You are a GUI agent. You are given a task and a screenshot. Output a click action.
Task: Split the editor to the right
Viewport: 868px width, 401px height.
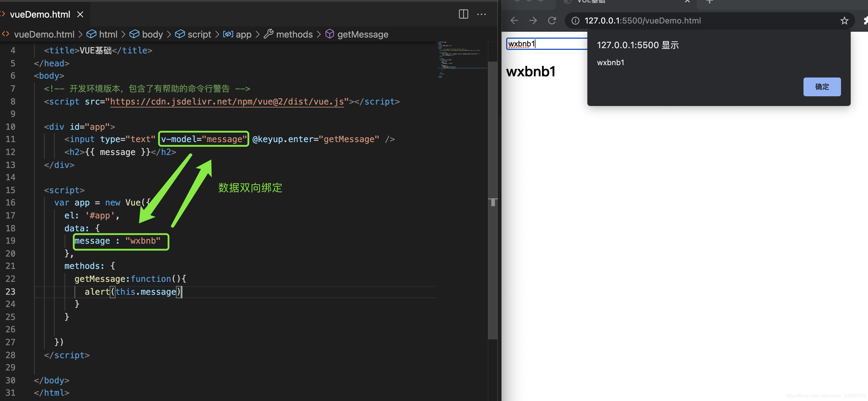[463, 14]
